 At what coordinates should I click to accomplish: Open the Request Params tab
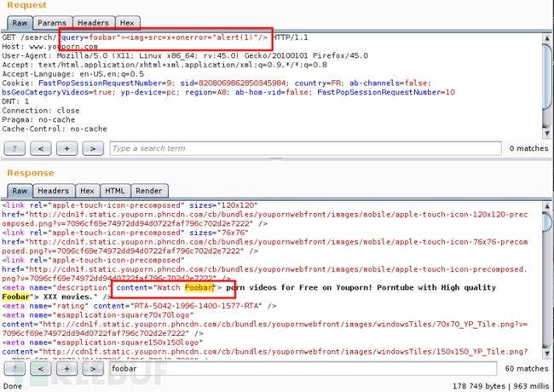(52, 23)
